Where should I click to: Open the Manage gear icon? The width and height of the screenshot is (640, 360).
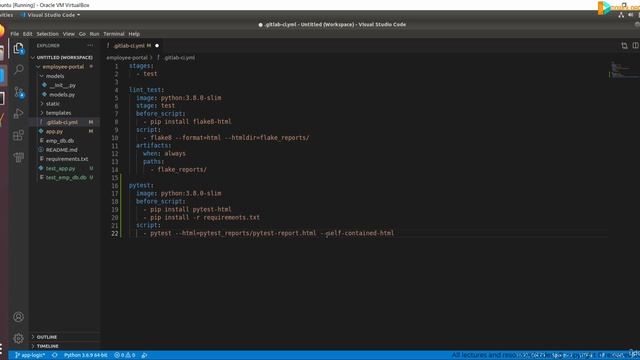click(x=18, y=338)
